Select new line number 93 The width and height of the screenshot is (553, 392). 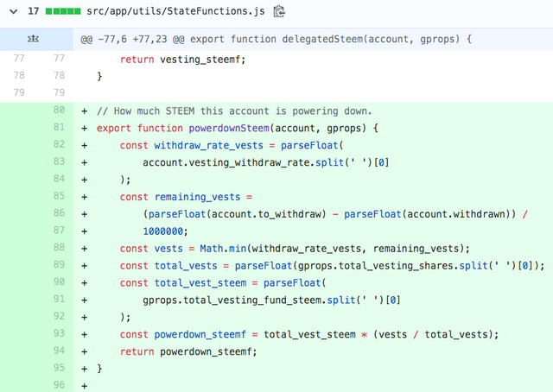coord(60,333)
